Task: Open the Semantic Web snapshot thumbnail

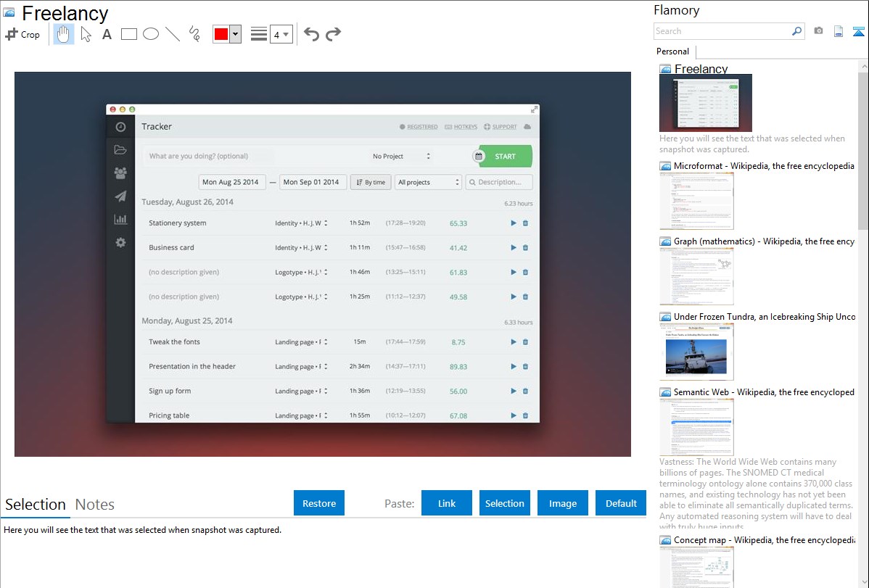Action: pos(696,427)
